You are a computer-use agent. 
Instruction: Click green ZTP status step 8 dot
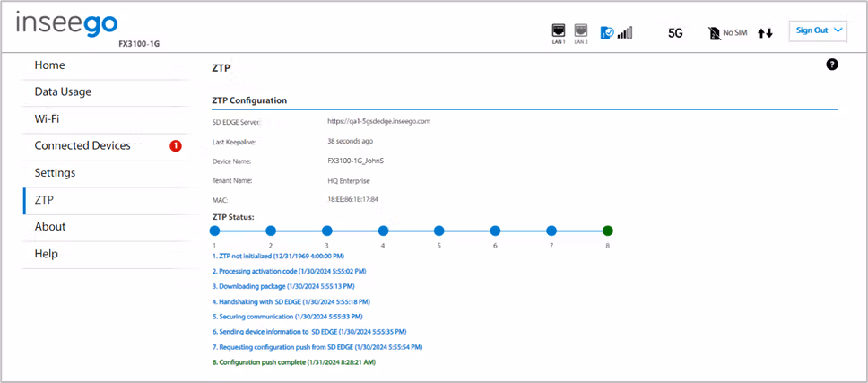click(x=607, y=231)
